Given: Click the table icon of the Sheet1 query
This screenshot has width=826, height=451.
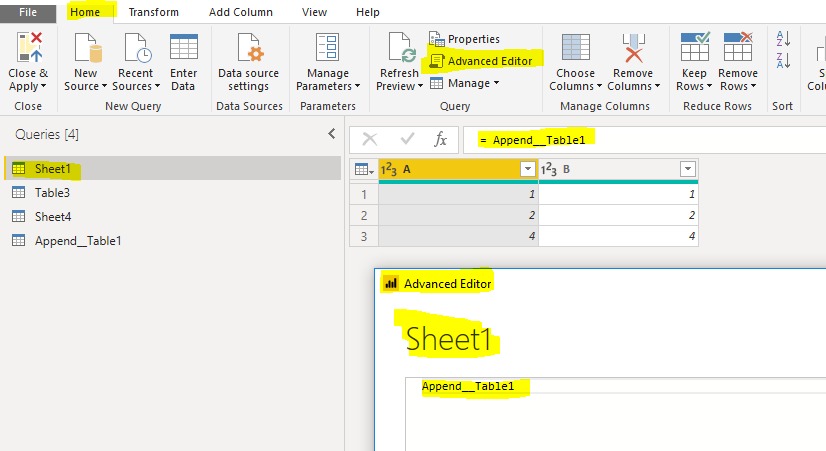Looking at the screenshot, I should [18, 169].
